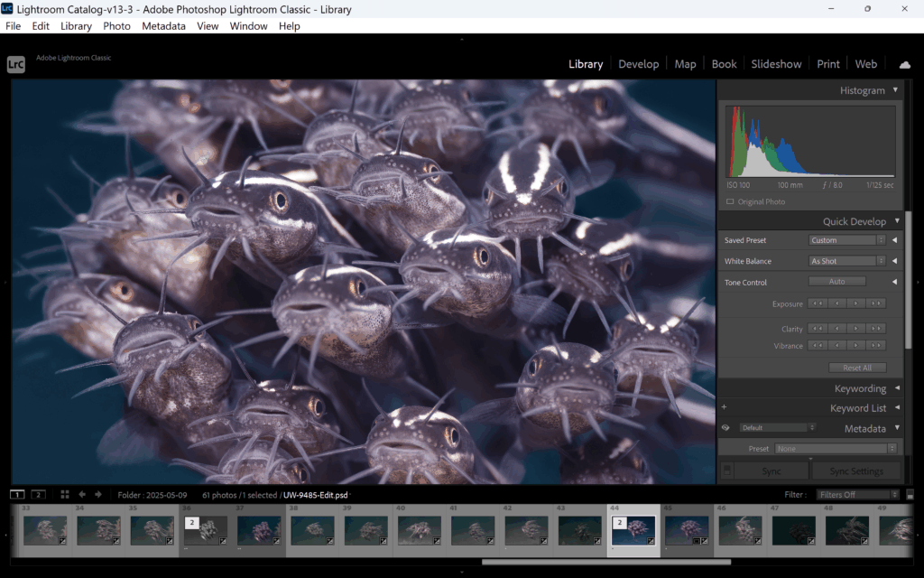The image size is (924, 578).
Task: Click the Reset All button
Action: 857,368
